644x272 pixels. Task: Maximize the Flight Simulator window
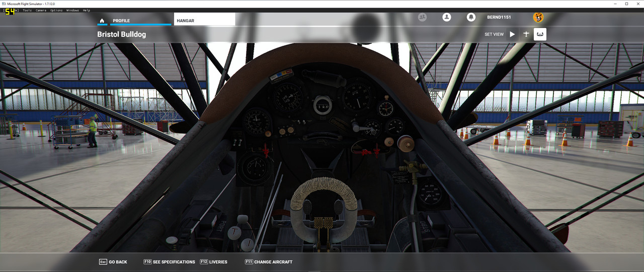[626, 4]
